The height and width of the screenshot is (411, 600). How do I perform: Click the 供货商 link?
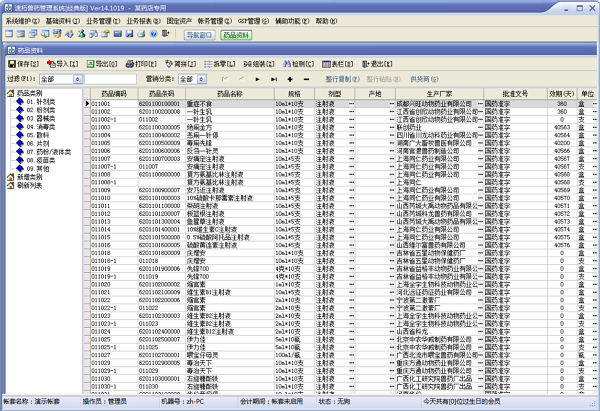424,79
